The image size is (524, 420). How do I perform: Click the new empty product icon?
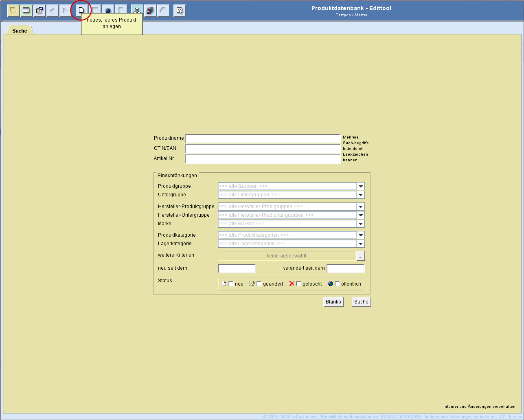(81, 10)
